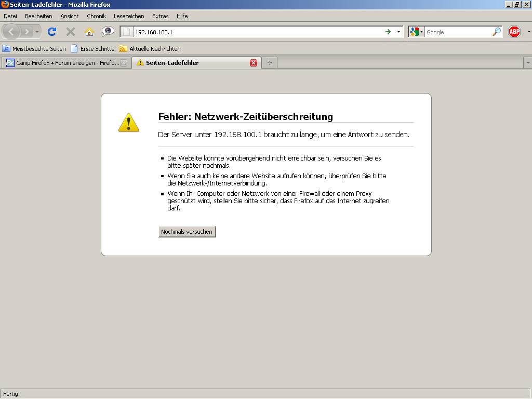Open the Chronik menu
Screen dimensions: 532x399
(x=96, y=16)
